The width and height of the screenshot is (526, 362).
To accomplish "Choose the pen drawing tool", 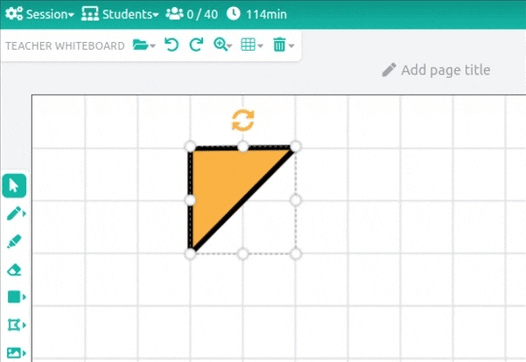I will point(16,213).
